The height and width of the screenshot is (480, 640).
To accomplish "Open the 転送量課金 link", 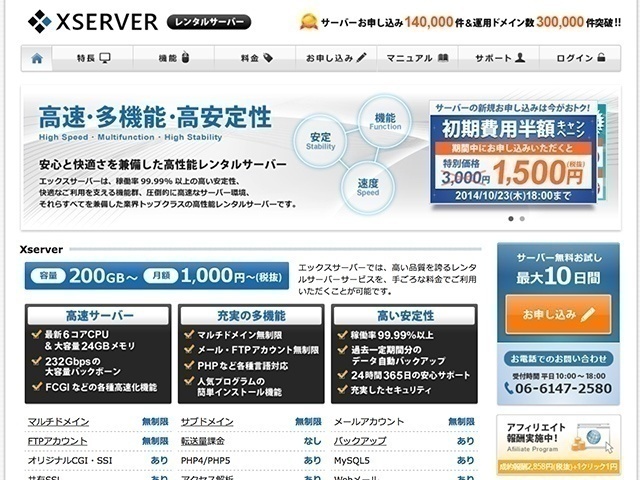I will [202, 441].
